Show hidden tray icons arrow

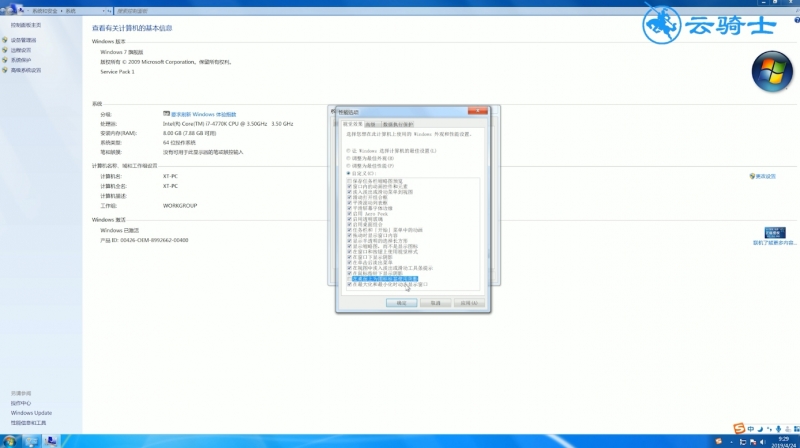pyautogui.click(x=731, y=442)
